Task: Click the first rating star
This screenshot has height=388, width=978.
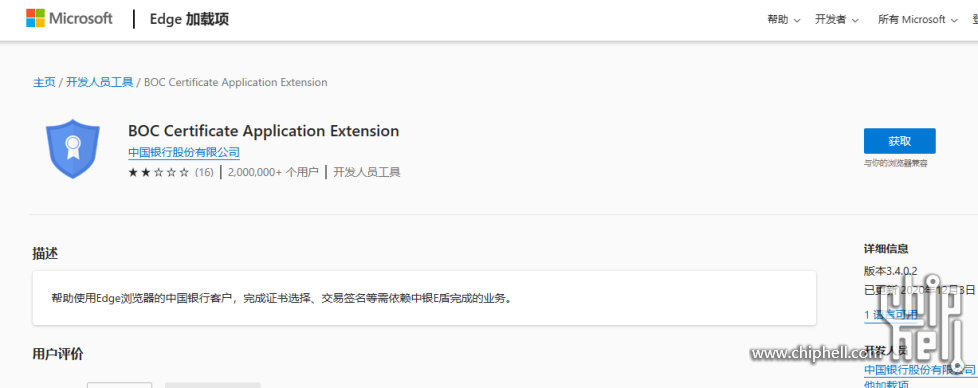Action: click(133, 172)
